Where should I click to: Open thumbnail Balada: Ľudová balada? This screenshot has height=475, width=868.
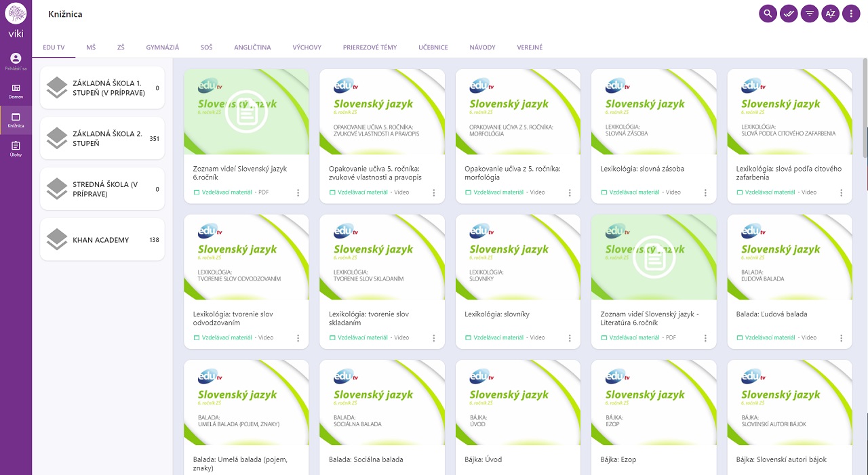[790, 257]
